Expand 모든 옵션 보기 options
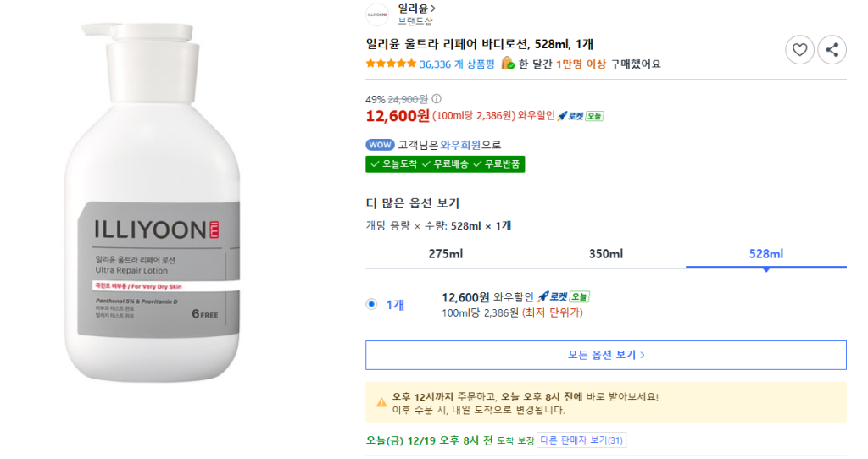Image resolution: width=868 pixels, height=459 pixels. [x=605, y=355]
